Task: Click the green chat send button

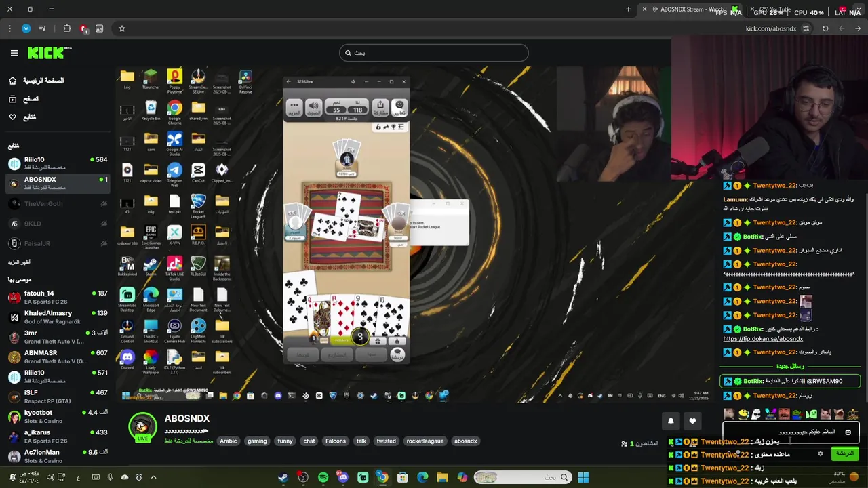Action: (x=844, y=453)
